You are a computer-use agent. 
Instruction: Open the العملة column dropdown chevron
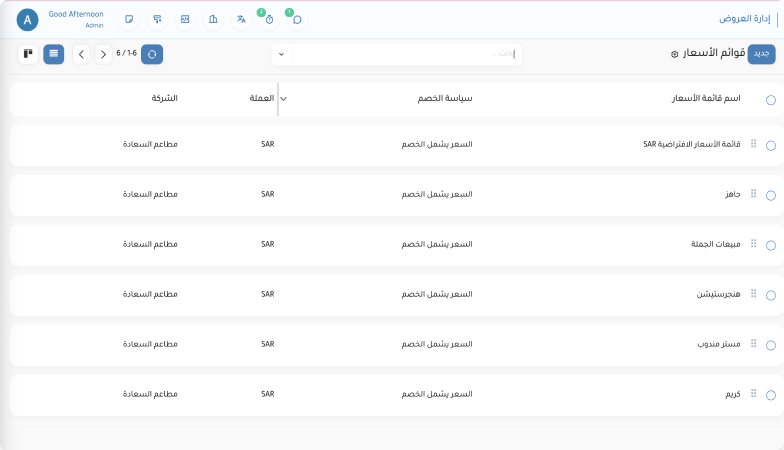pyautogui.click(x=284, y=99)
